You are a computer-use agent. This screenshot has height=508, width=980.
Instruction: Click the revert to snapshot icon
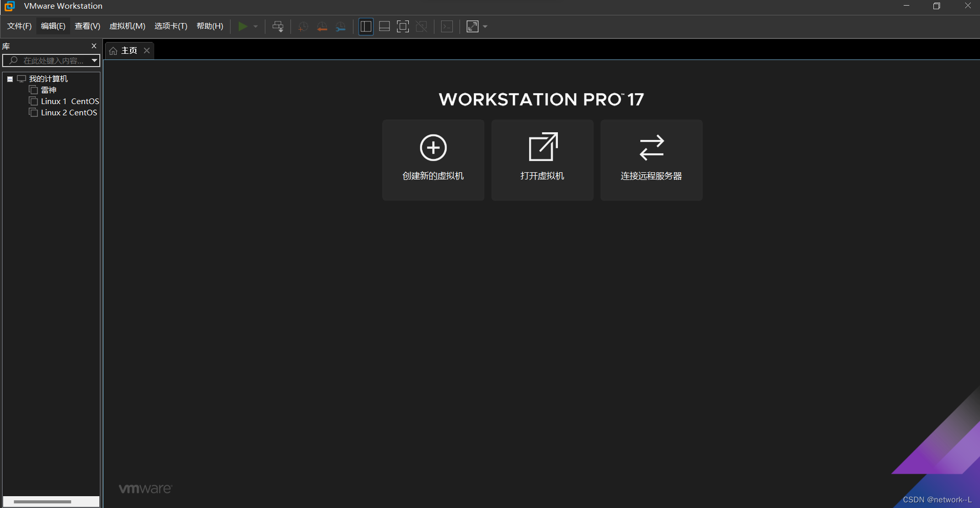tap(322, 27)
